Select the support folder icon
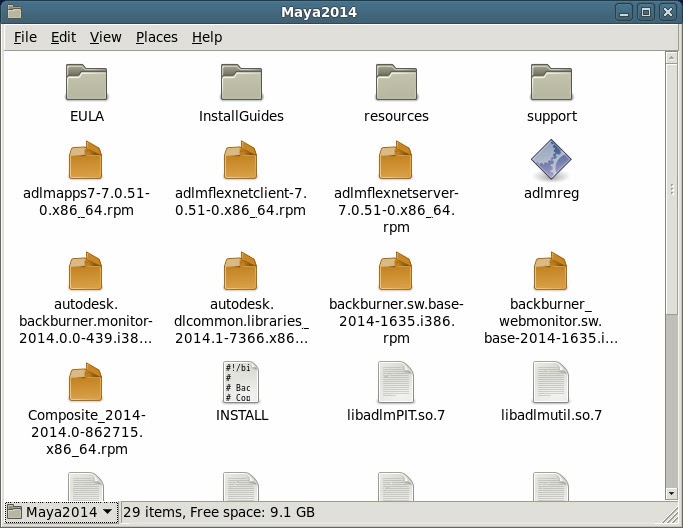Image resolution: width=683 pixels, height=528 pixels. [551, 82]
